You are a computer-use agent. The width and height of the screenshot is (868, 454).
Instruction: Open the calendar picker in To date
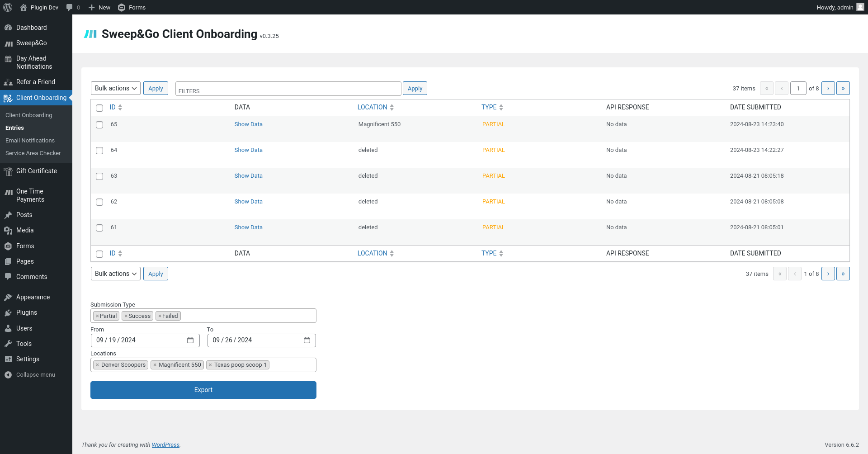pos(307,340)
